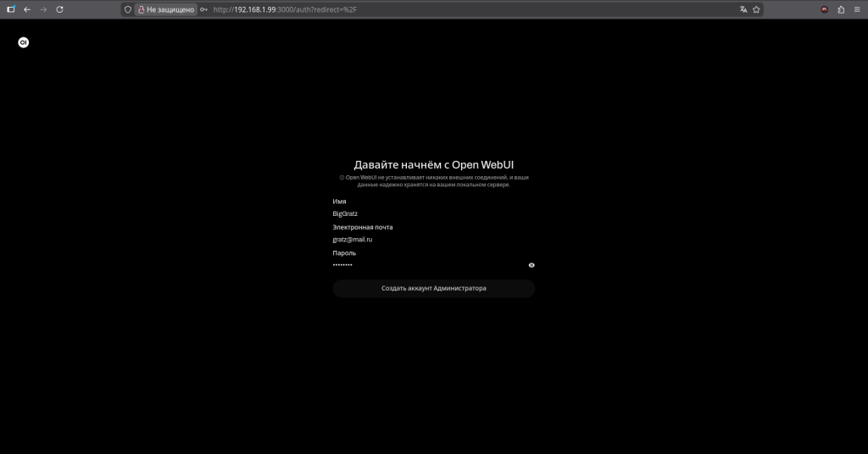Viewport: 868px width, 454px height.
Task: Show password with the eye icon
Action: tap(531, 265)
